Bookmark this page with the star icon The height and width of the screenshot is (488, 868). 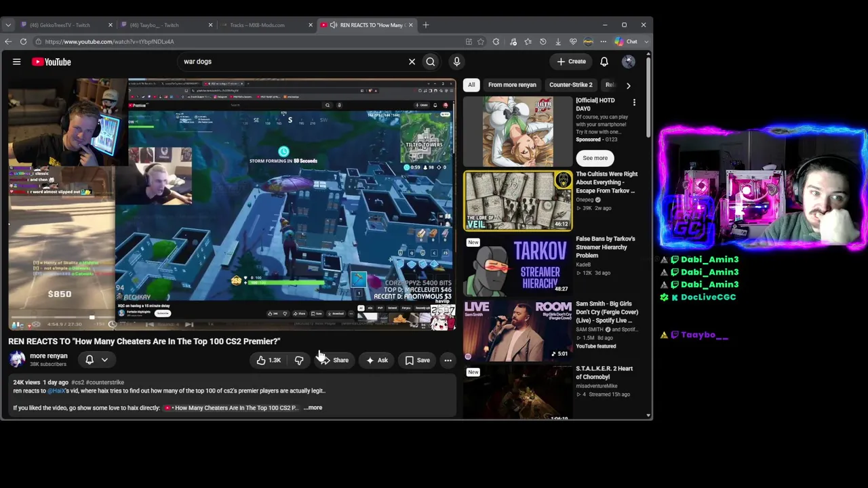pos(481,41)
